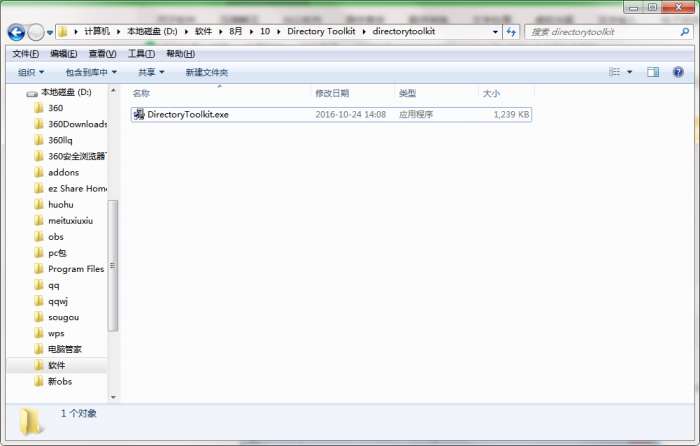Select the ez Share Home folder
700x446 pixels.
pyautogui.click(x=77, y=188)
